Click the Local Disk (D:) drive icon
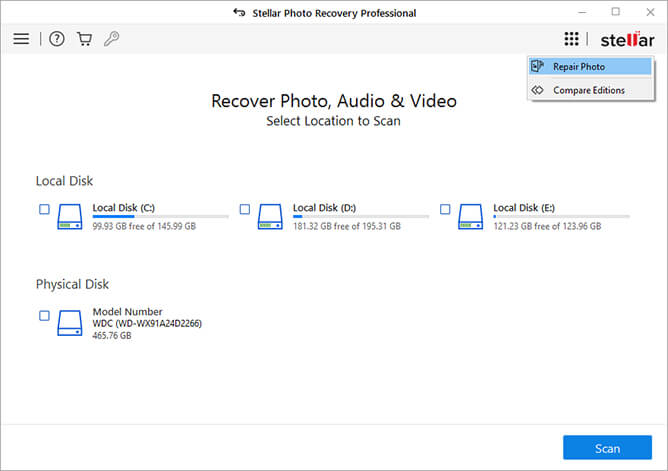This screenshot has width=668, height=471. [270, 216]
